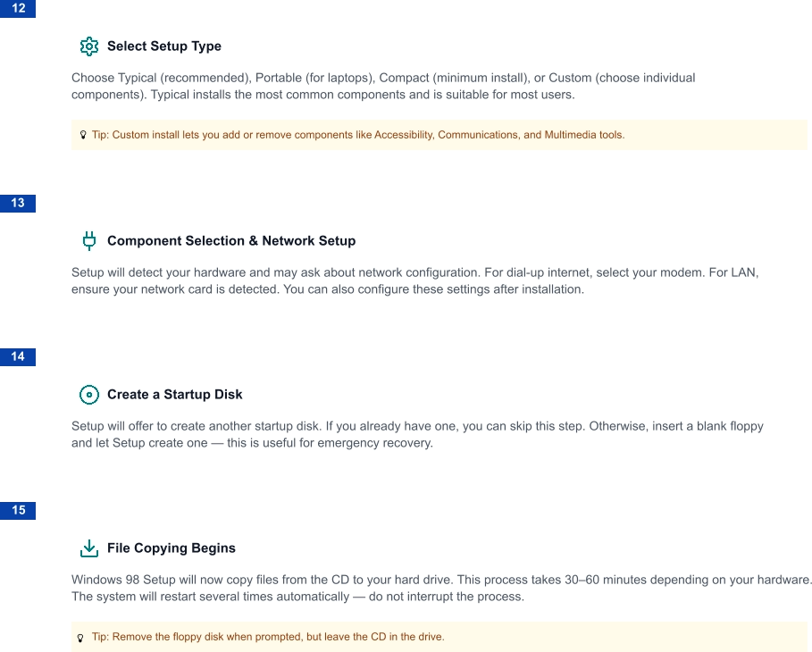Screen dimensions: 812x652
Task: Select the step 14 number badge
Action: coord(18,356)
